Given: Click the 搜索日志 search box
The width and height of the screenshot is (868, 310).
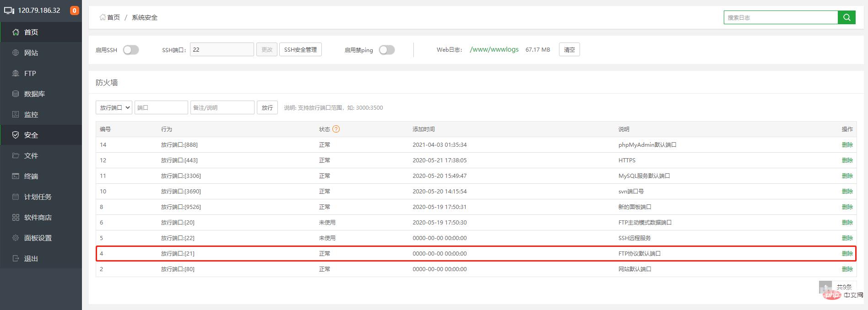Looking at the screenshot, I should point(780,17).
